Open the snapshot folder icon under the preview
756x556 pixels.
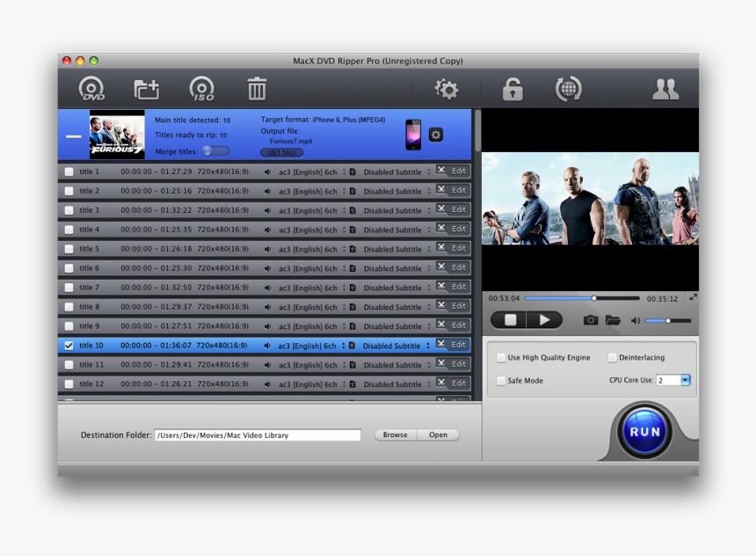tap(613, 320)
